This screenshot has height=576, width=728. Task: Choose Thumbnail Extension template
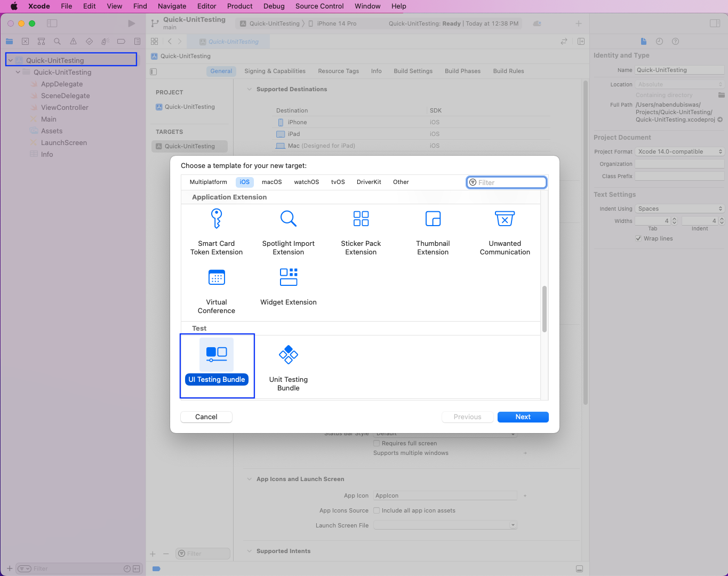[433, 233]
